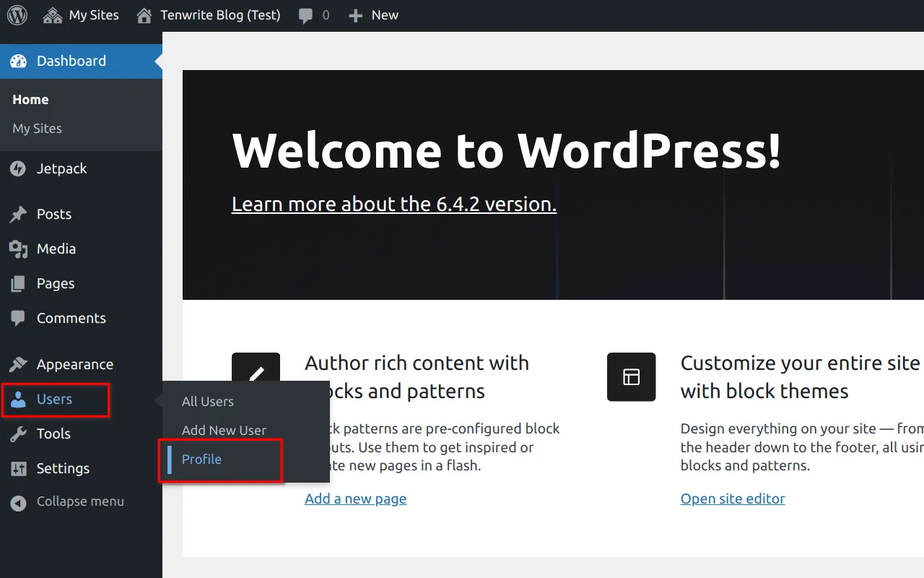This screenshot has width=924, height=578.
Task: Select All Users from the flyout
Action: [208, 402]
